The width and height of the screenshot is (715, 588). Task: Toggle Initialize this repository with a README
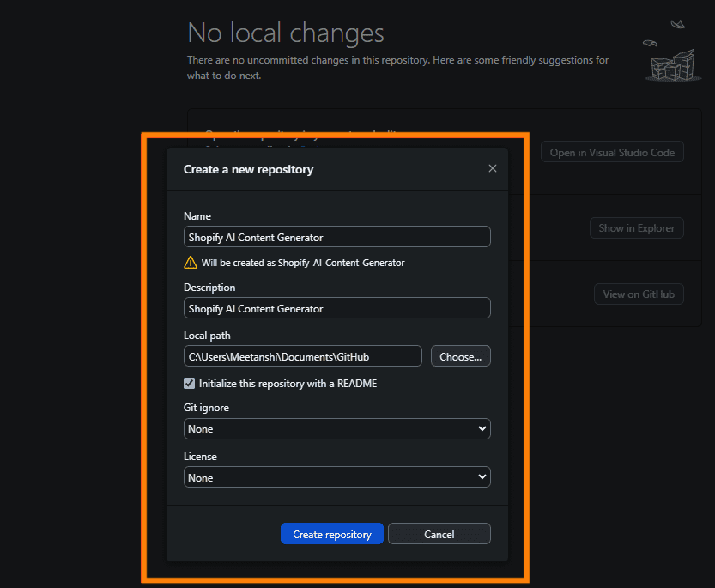click(189, 383)
